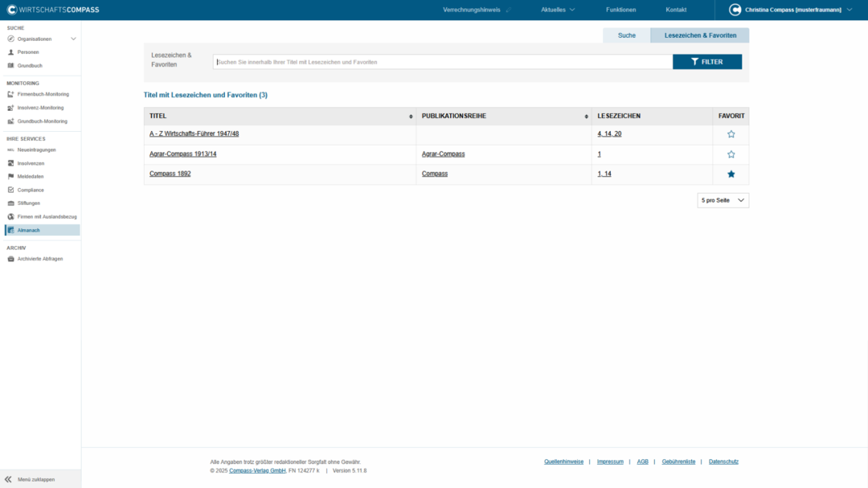Screen dimensions: 868x488
Task: Click the user avatar icon for Christina Compass
Action: click(x=735, y=10)
